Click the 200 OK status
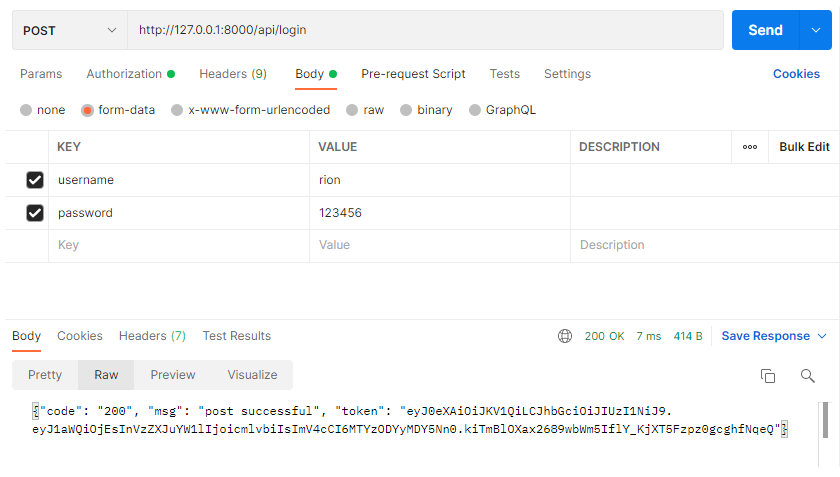Image resolution: width=840 pixels, height=477 pixels. click(604, 336)
